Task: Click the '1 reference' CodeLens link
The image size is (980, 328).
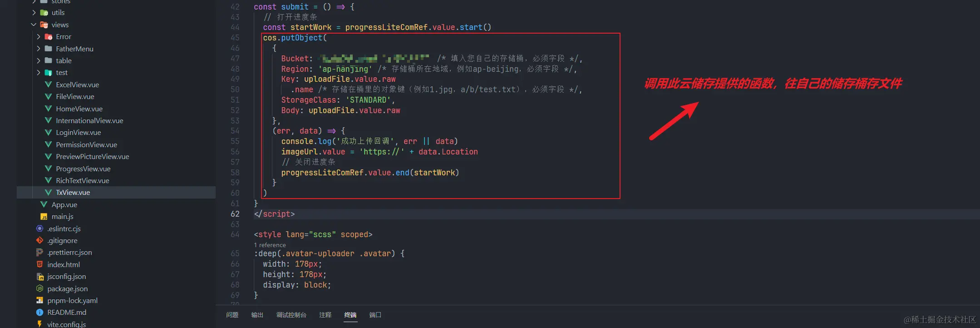Action: [270, 245]
